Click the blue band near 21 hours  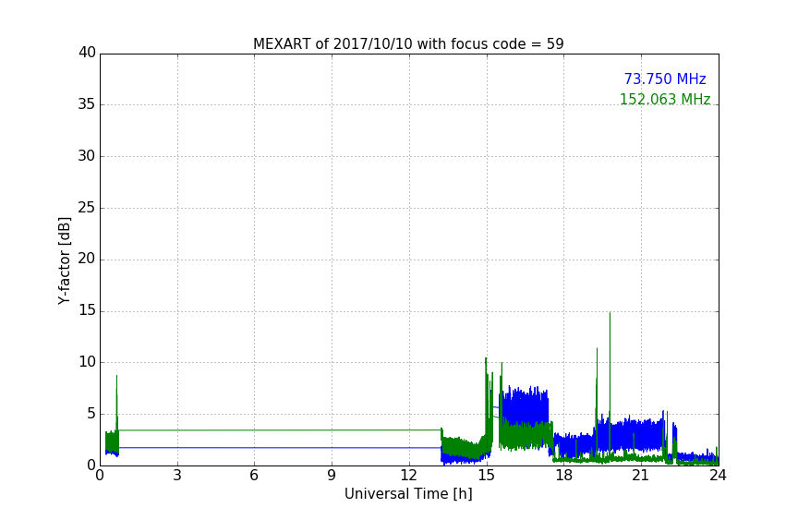[641, 434]
